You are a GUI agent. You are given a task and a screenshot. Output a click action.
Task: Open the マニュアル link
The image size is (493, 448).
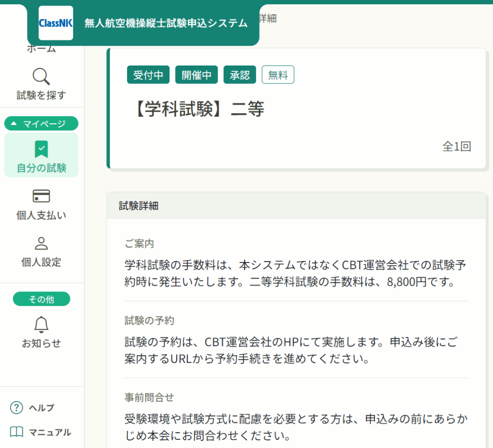38,433
